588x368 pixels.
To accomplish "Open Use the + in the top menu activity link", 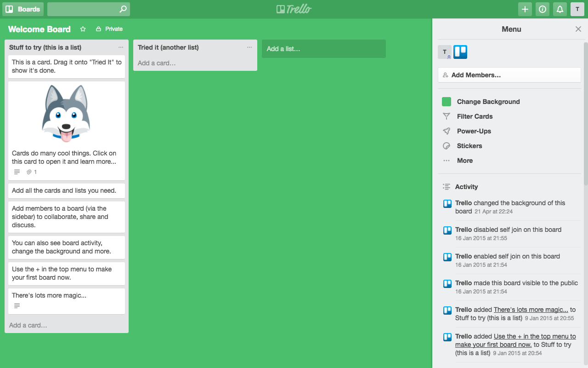I will [x=515, y=340].
